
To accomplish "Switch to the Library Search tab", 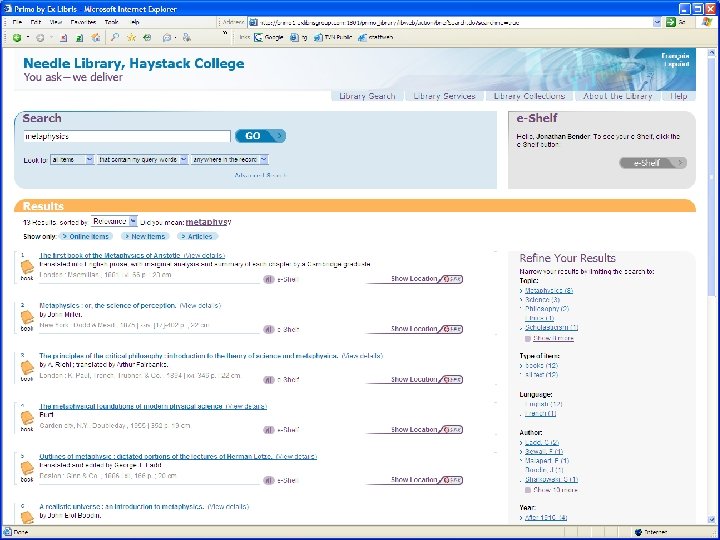I will tap(367, 96).
